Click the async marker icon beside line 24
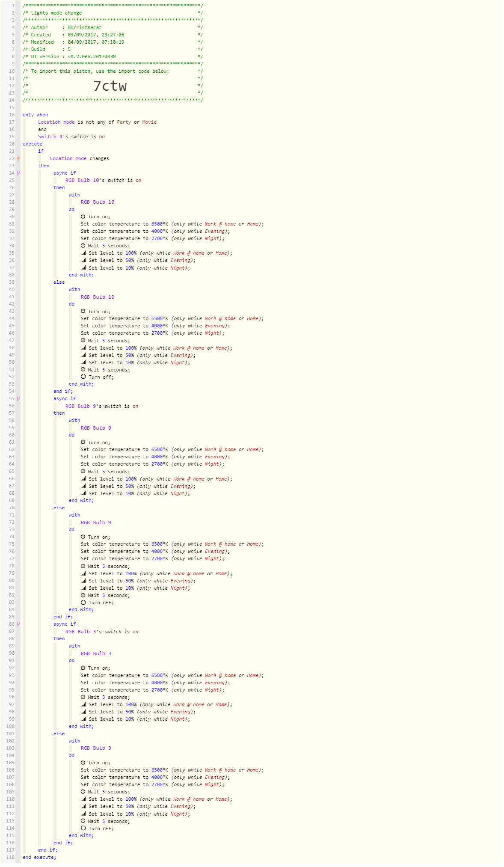Image resolution: width=504 pixels, height=867 pixels. pos(18,173)
